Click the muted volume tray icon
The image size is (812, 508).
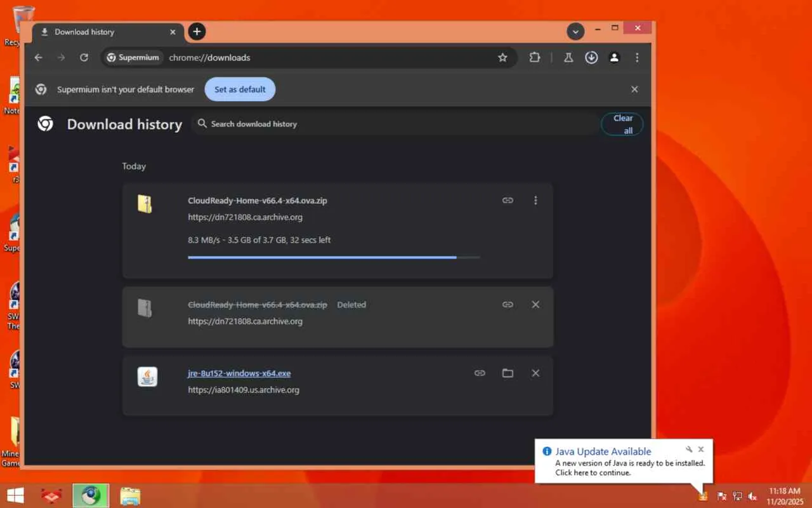tap(753, 496)
